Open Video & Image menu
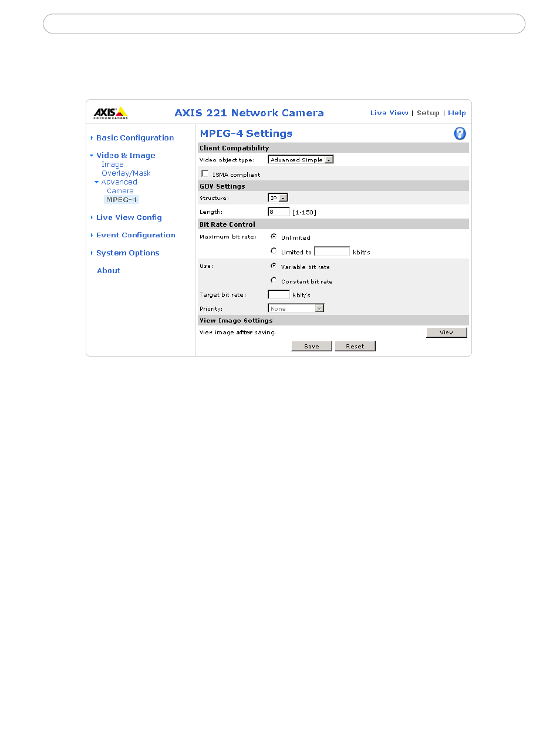Viewport: 560px width, 742px height. click(x=126, y=156)
